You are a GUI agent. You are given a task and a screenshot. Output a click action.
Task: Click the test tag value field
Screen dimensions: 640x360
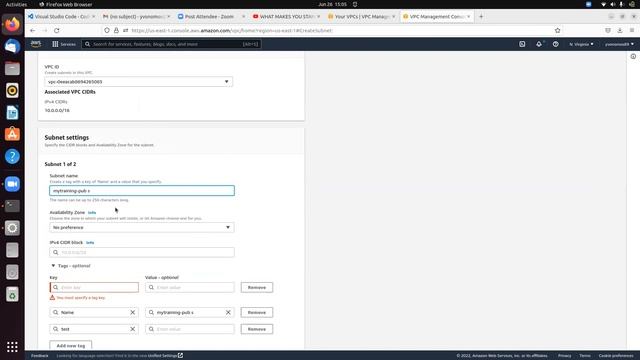(190, 329)
